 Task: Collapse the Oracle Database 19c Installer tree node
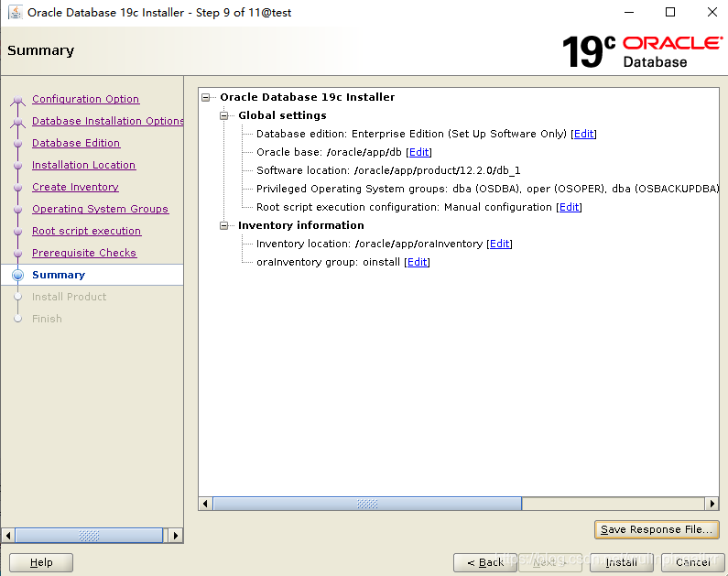click(206, 97)
